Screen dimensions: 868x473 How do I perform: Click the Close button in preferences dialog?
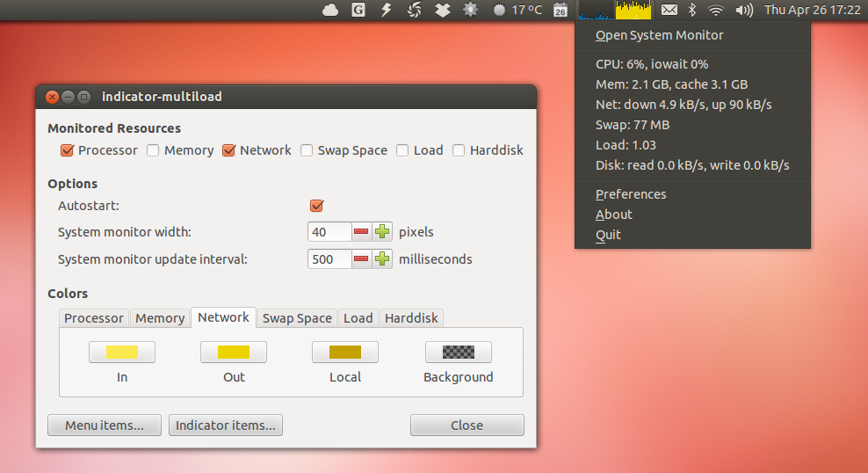coord(467,426)
